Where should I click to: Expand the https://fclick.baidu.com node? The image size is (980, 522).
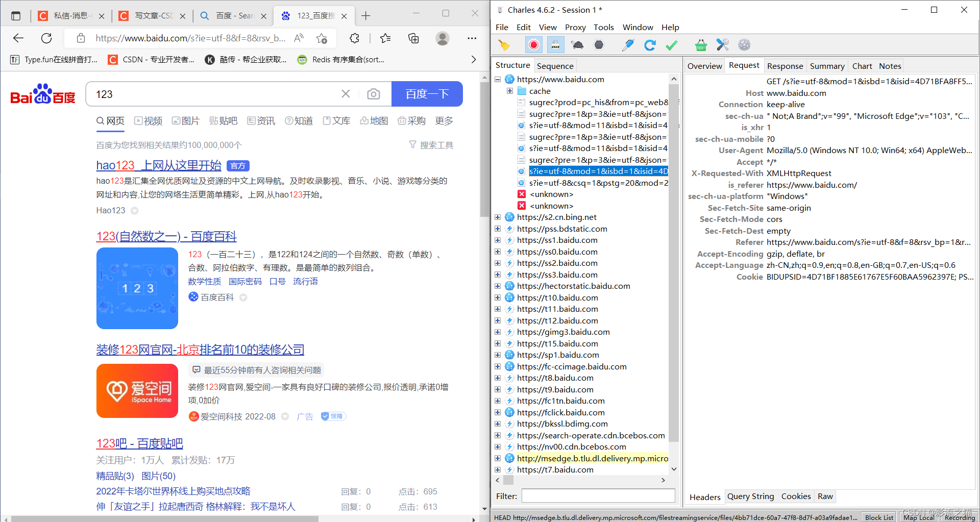pyautogui.click(x=498, y=412)
